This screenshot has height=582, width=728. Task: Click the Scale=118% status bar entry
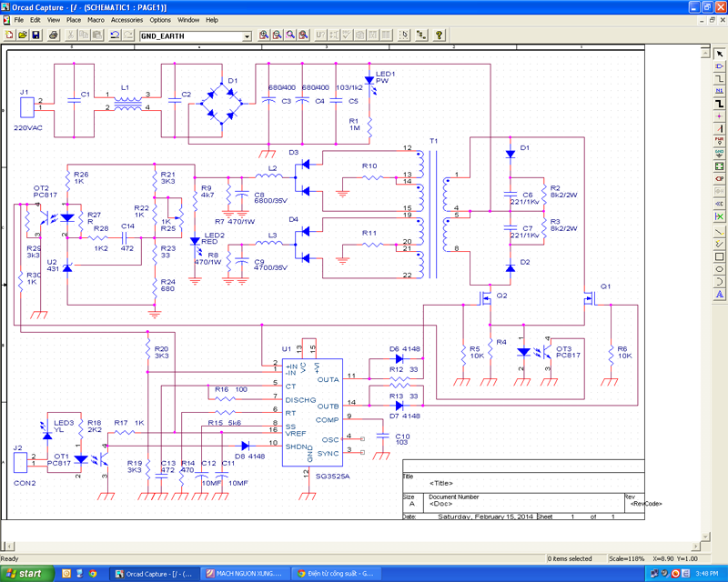coord(626,558)
